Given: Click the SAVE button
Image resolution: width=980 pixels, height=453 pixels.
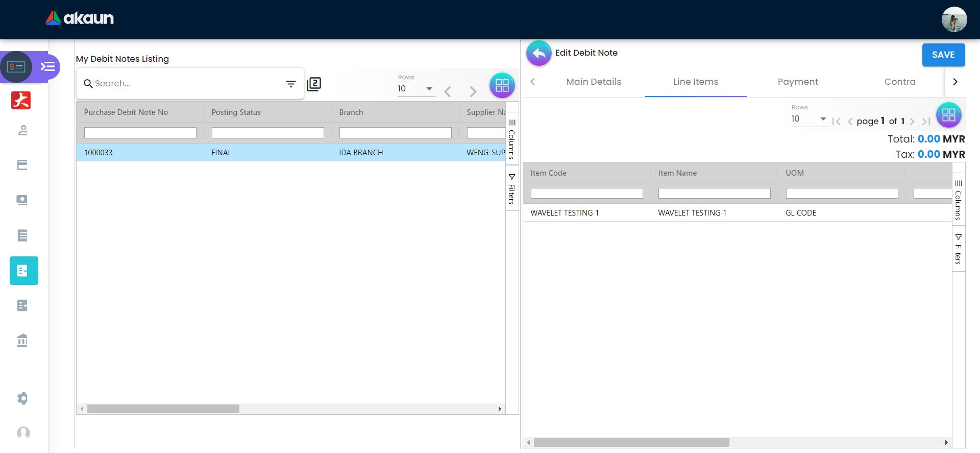Looking at the screenshot, I should (x=943, y=55).
